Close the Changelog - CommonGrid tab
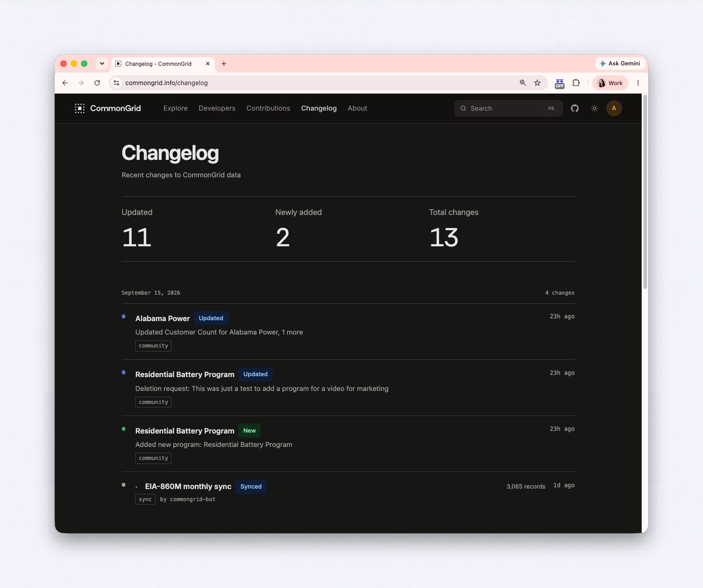 208,64
